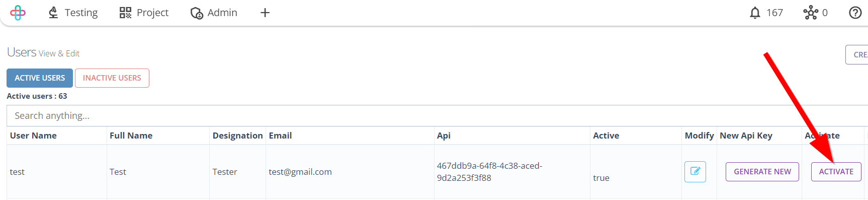868x200 pixels.
Task: Click the Project QR-grid icon
Action: (x=125, y=13)
